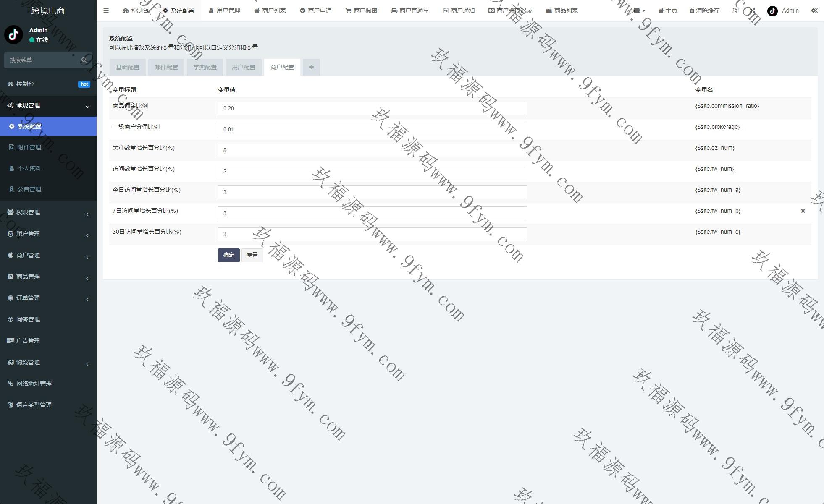The width and height of the screenshot is (824, 504).
Task: Delete the fw_num_b variable row
Action: [x=803, y=211]
